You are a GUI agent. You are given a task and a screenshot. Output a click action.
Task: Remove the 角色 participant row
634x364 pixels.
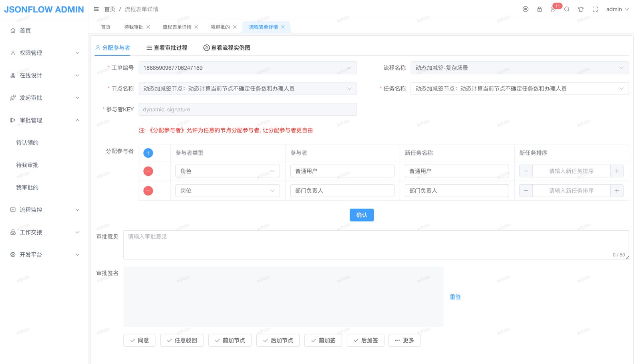tap(148, 171)
